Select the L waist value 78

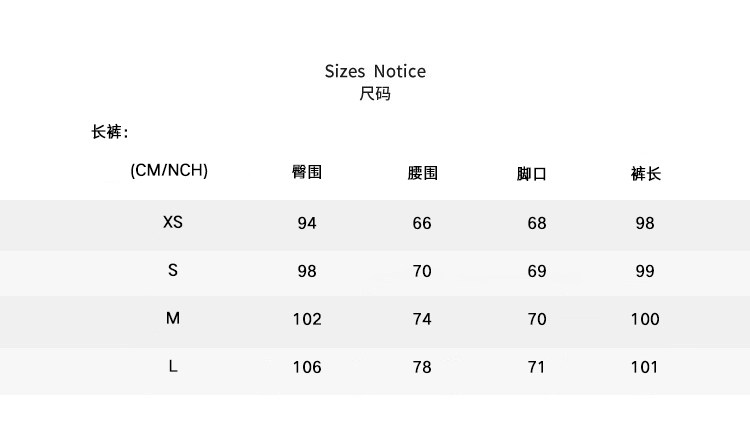[x=422, y=367]
